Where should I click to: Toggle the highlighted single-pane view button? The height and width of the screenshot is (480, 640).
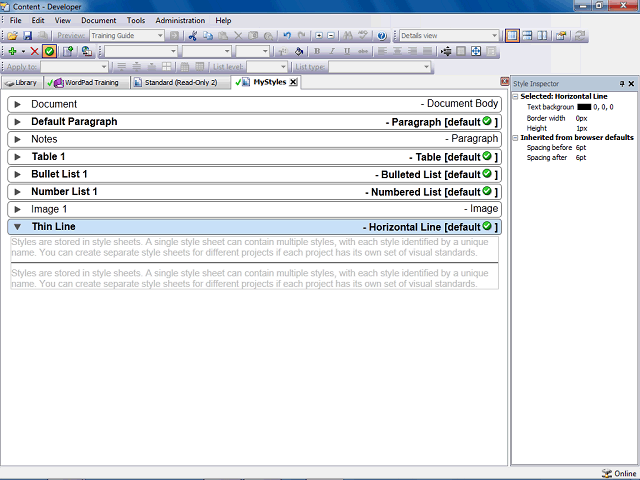pyautogui.click(x=512, y=36)
